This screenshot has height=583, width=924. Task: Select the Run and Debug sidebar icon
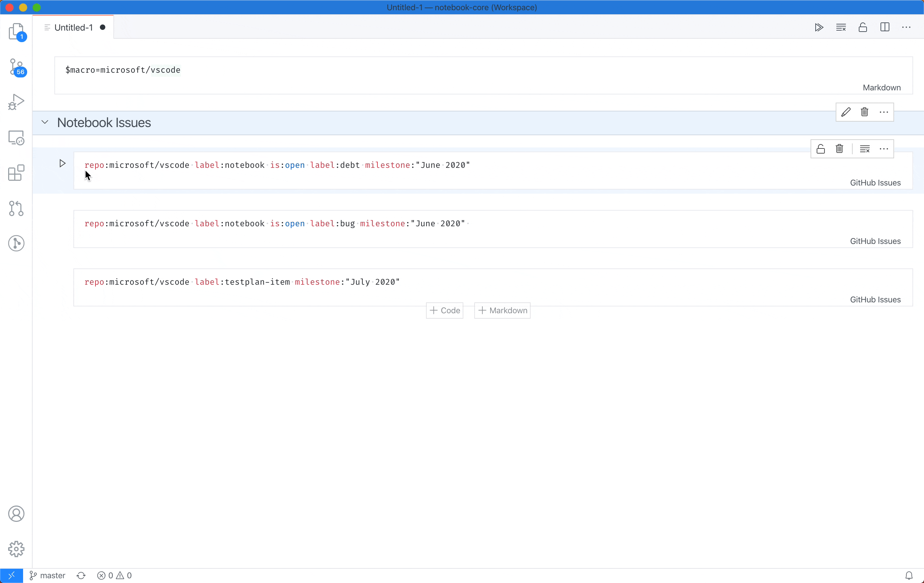tap(17, 101)
